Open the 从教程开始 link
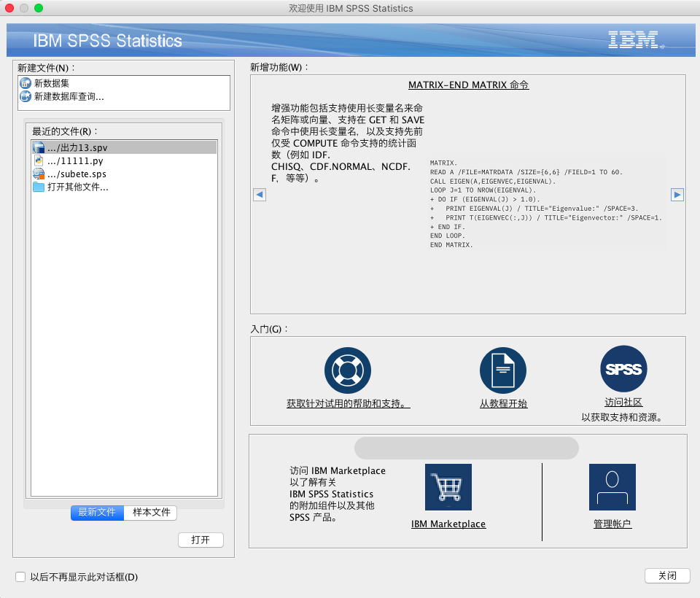The image size is (700, 598). pyautogui.click(x=503, y=404)
